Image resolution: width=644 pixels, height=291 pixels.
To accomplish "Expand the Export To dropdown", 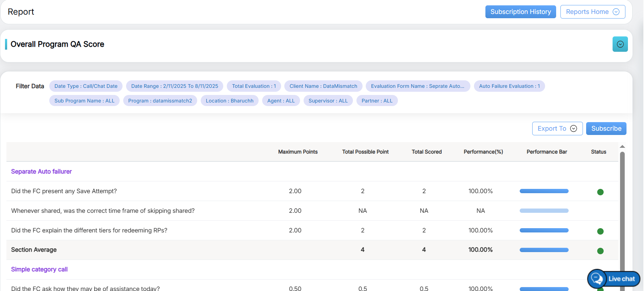I will click(557, 129).
